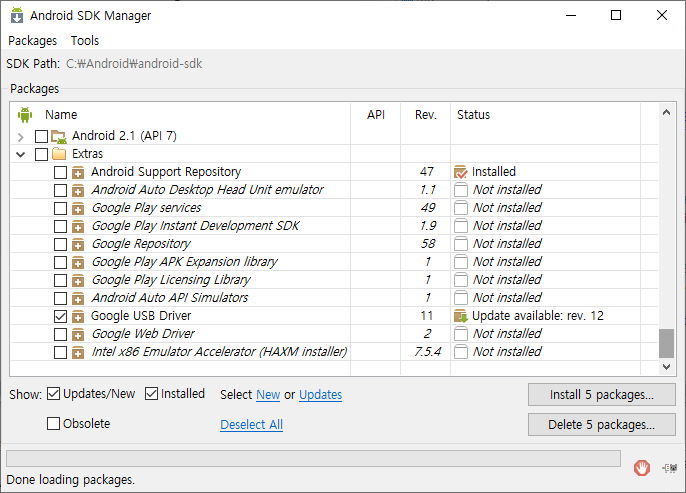Viewport: 686px width, 493px height.
Task: Expand the Android 2.1 (API 7) tree node
Action: 21,137
